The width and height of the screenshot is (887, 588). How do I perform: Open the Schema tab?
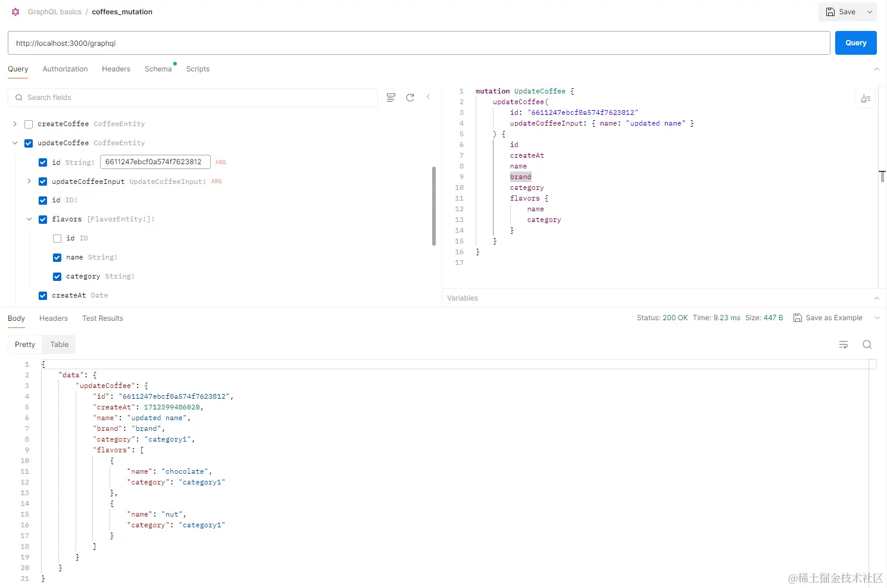158,69
